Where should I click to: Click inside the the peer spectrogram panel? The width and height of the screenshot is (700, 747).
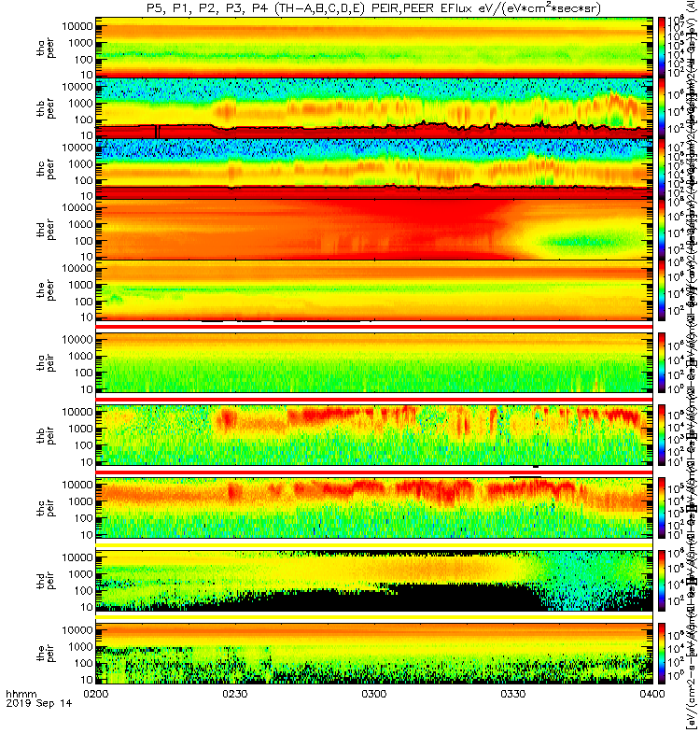[374, 289]
